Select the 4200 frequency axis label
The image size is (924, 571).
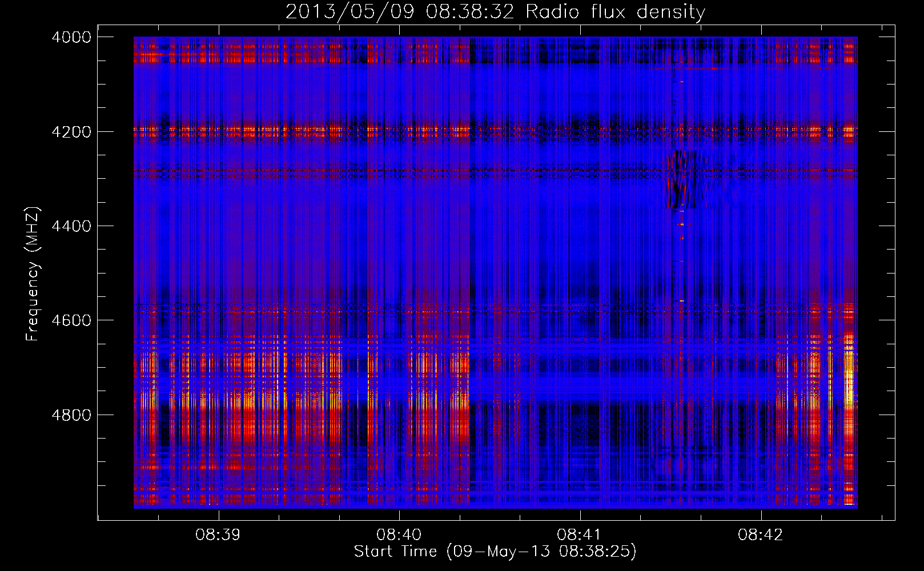(x=71, y=132)
